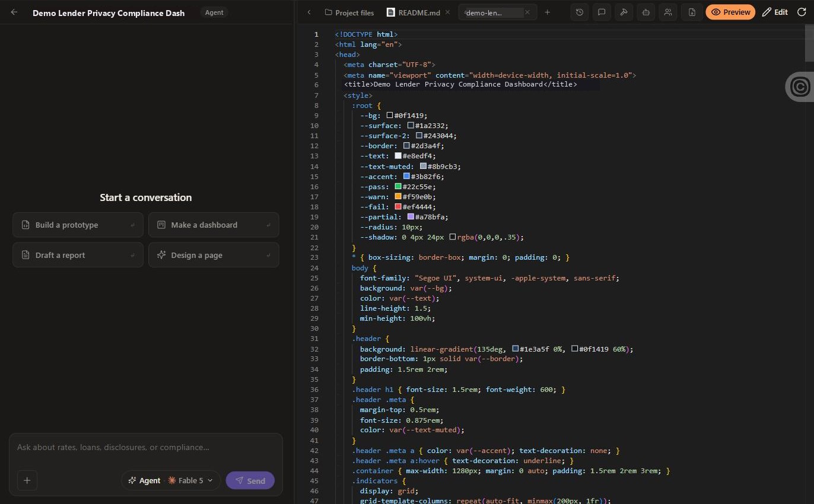Click the robot agent icon in toolbar

point(646,12)
